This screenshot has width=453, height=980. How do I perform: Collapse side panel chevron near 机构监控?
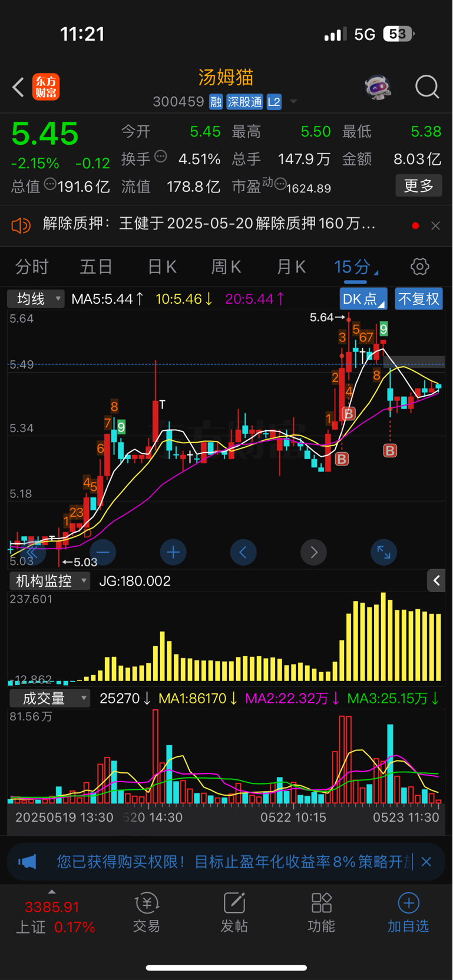point(437,581)
